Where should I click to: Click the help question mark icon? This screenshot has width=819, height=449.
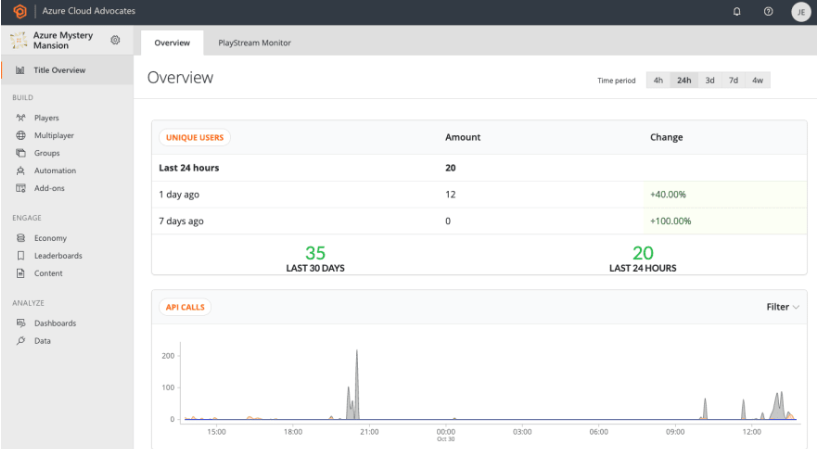(768, 11)
